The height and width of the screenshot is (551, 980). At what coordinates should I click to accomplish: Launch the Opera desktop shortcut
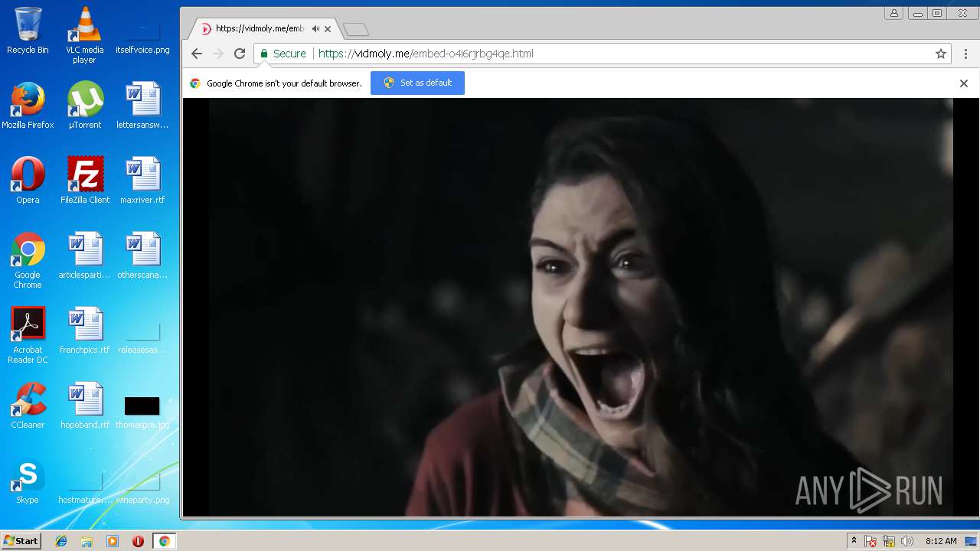28,181
